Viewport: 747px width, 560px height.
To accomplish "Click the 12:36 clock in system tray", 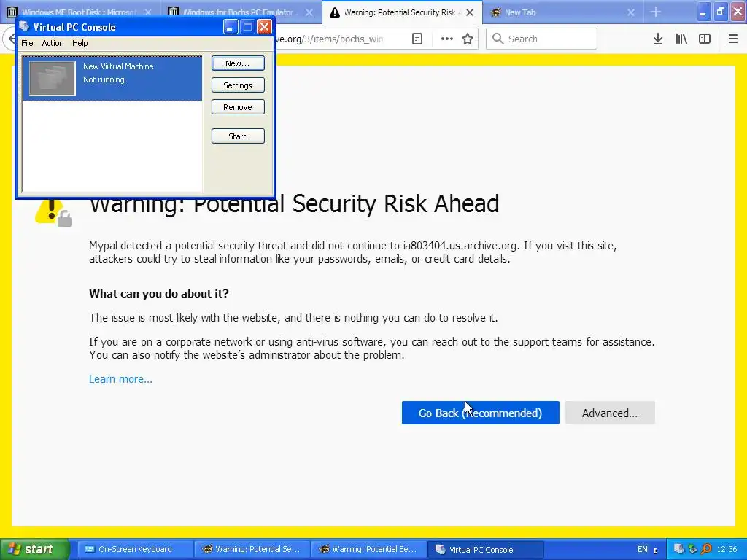I will (727, 550).
